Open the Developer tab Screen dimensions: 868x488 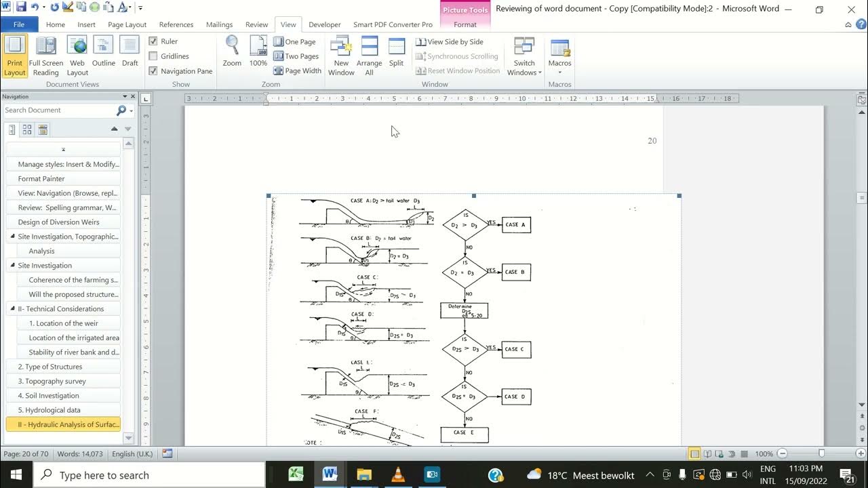coord(325,24)
